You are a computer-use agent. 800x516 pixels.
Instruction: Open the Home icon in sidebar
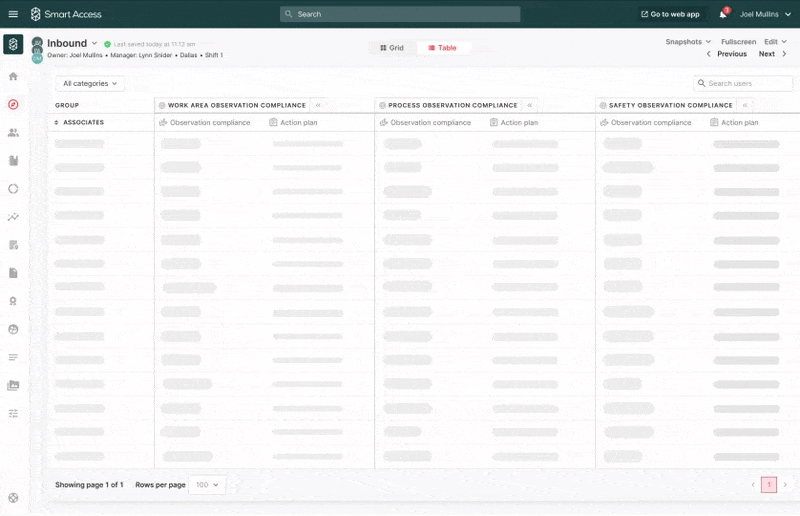(x=13, y=77)
